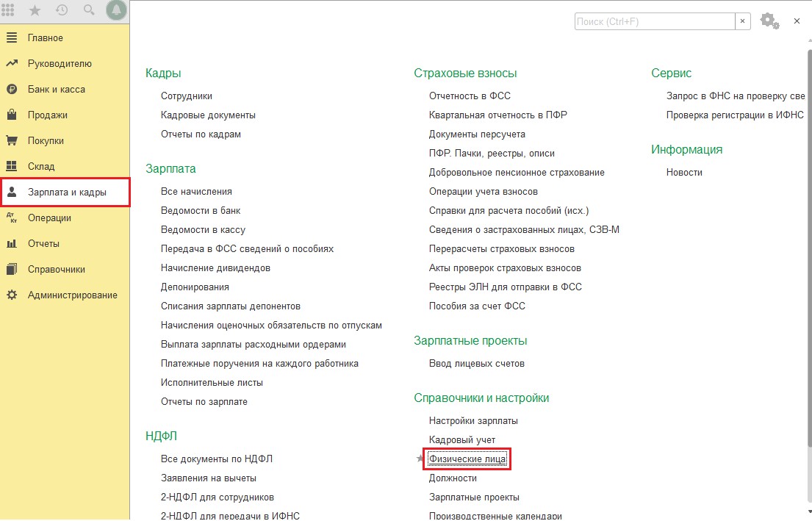Open the Сотрудники link under Кадры
This screenshot has width=812, height=521.
187,96
